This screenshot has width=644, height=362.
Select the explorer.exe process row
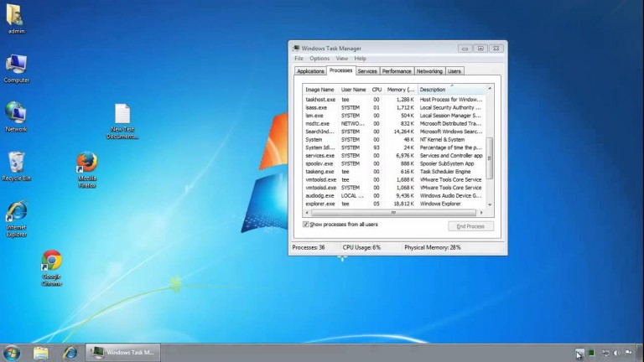[394, 204]
